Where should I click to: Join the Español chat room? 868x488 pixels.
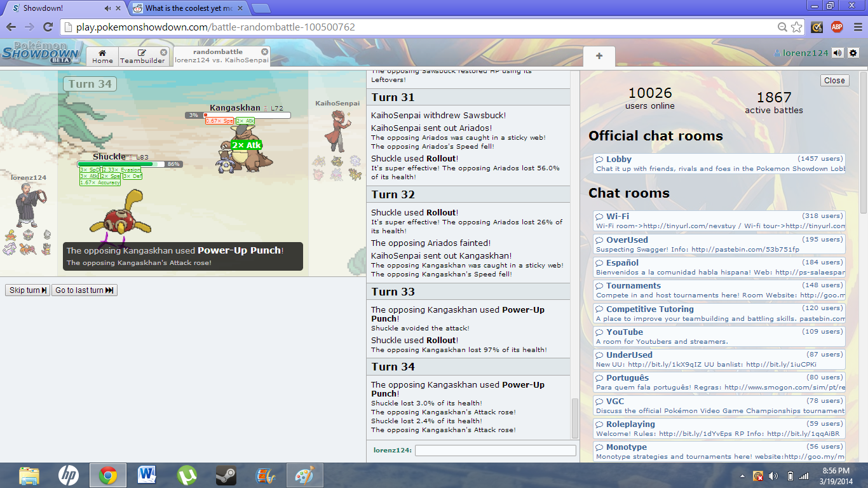tap(719, 268)
